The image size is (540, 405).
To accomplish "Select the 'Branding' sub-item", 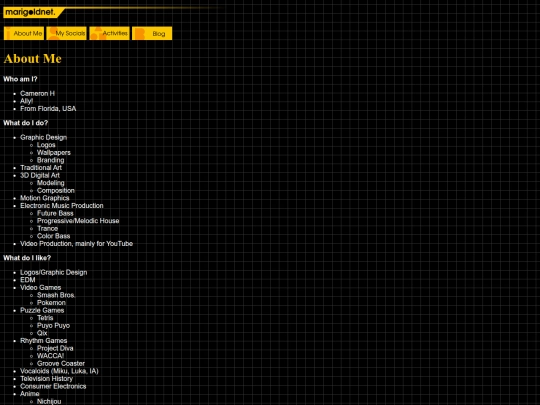I will [51, 160].
